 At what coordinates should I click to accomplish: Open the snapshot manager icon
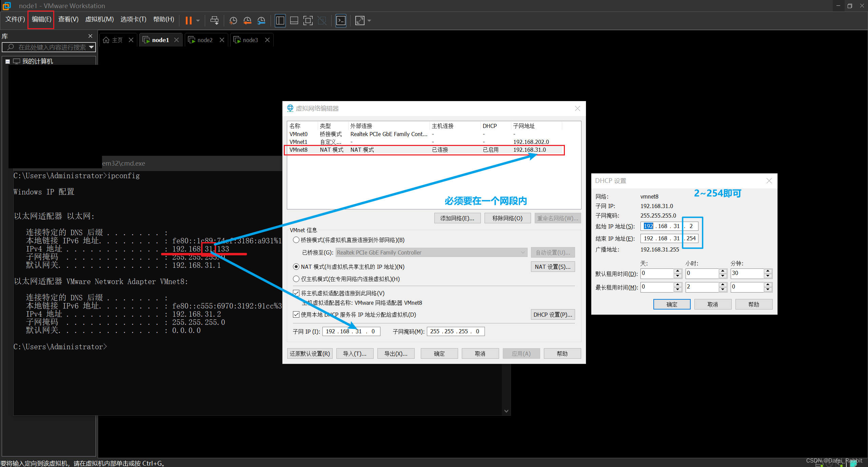261,21
